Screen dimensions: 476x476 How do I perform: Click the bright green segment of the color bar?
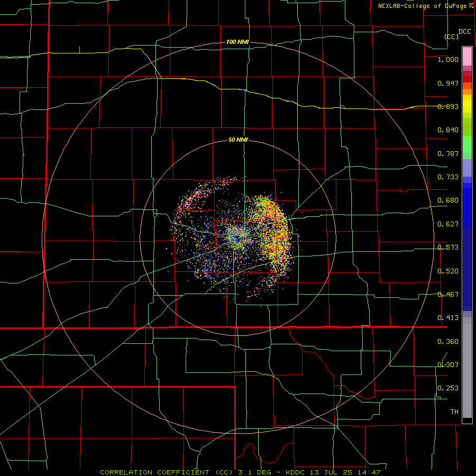[x=467, y=144]
